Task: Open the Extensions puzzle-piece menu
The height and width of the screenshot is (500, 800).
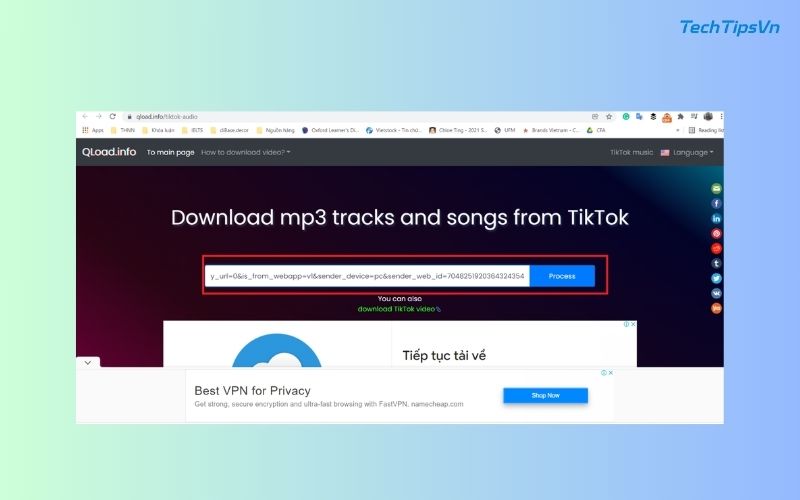Action: 680,116
